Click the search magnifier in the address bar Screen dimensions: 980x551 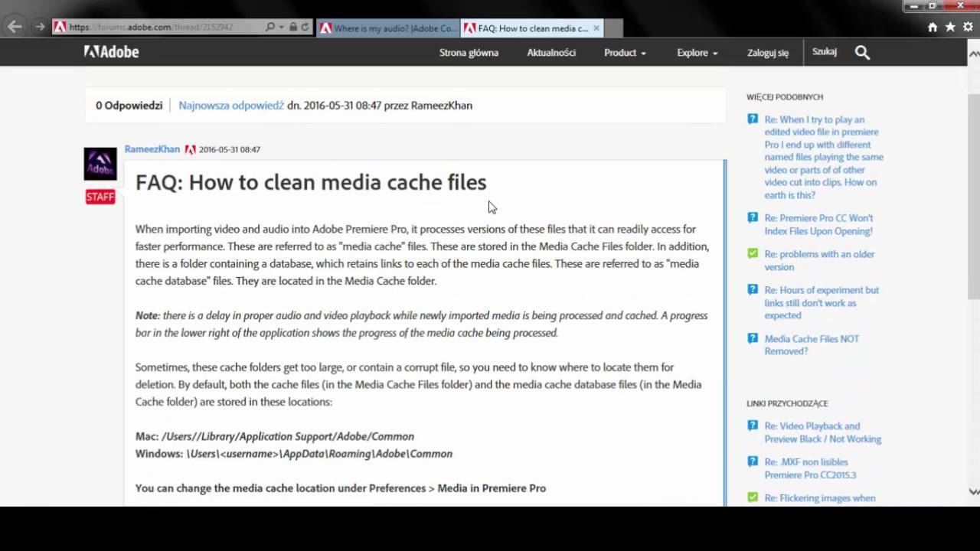(x=270, y=27)
